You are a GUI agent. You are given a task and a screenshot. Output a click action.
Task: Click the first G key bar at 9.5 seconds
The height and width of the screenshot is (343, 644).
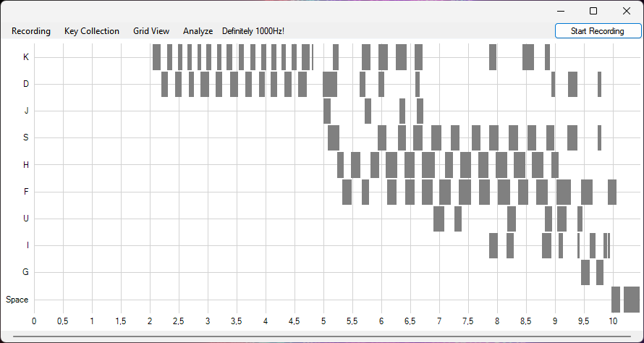click(x=585, y=272)
